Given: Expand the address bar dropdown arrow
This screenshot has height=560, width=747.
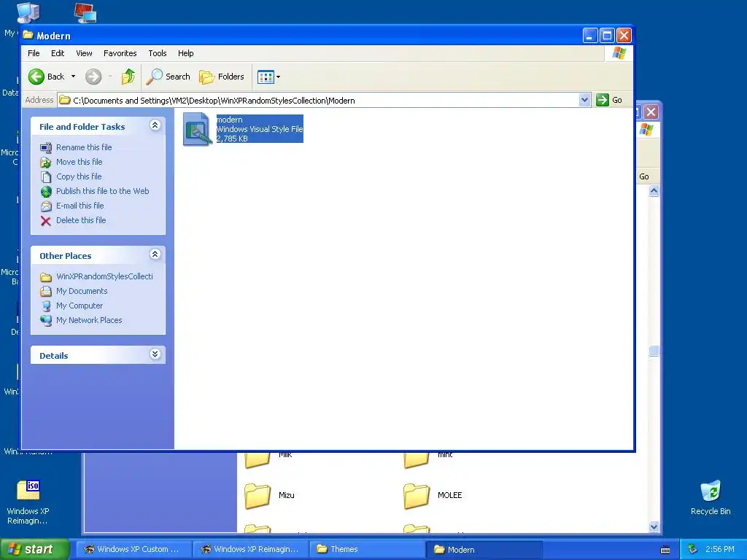Looking at the screenshot, I should [x=584, y=100].
